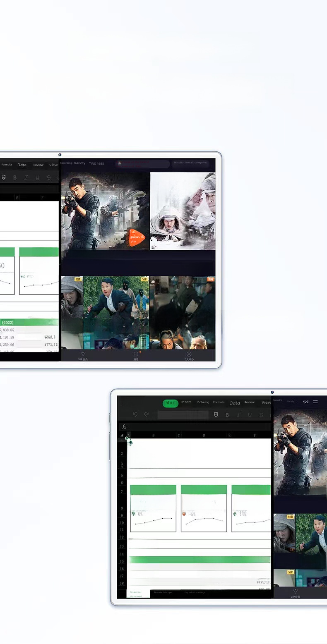Switch to Key indicator settings sheet tab
The width and height of the screenshot is (327, 644).
[x=195, y=592]
